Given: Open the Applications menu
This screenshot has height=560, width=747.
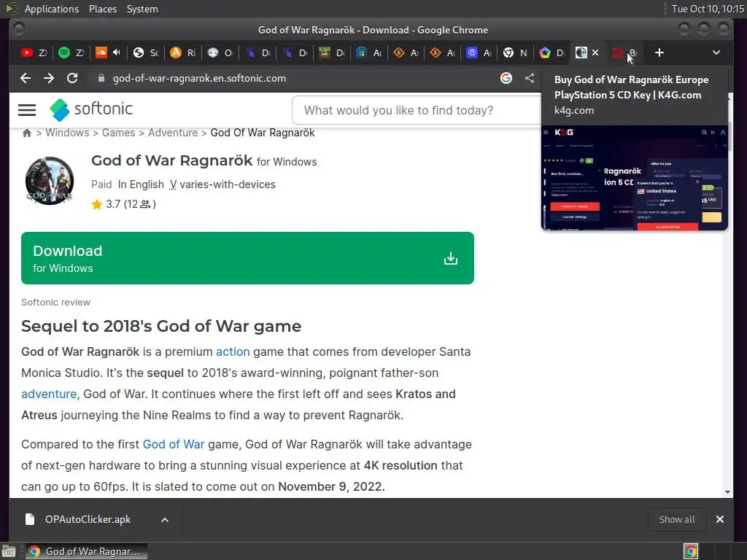Looking at the screenshot, I should click(x=52, y=9).
